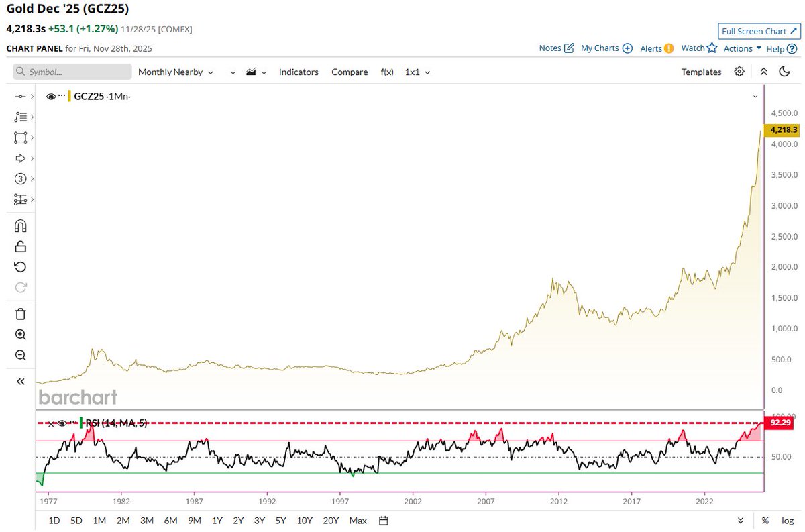Select the 10Y time range
Viewport: 805px width, 532px height.
[305, 521]
